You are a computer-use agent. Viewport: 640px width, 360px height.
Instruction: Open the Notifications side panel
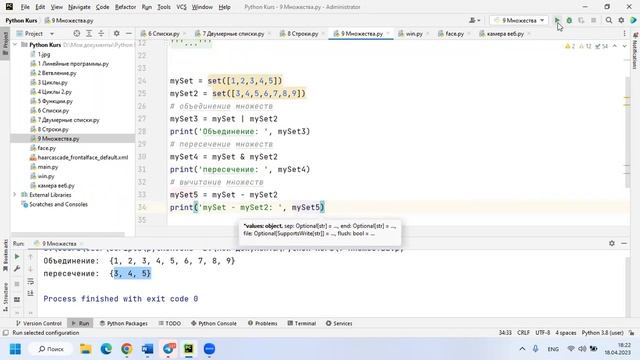(x=635, y=51)
